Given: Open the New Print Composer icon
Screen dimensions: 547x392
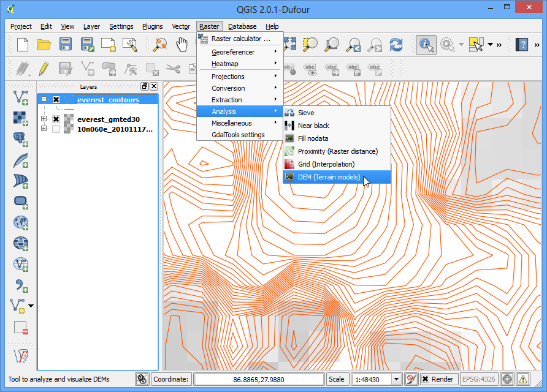Looking at the screenshot, I should point(109,45).
